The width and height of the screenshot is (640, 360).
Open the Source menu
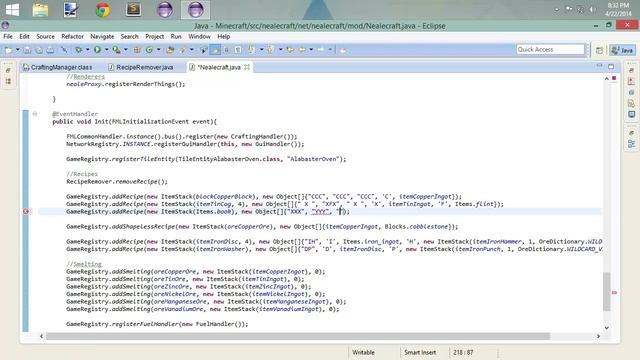(45, 36)
